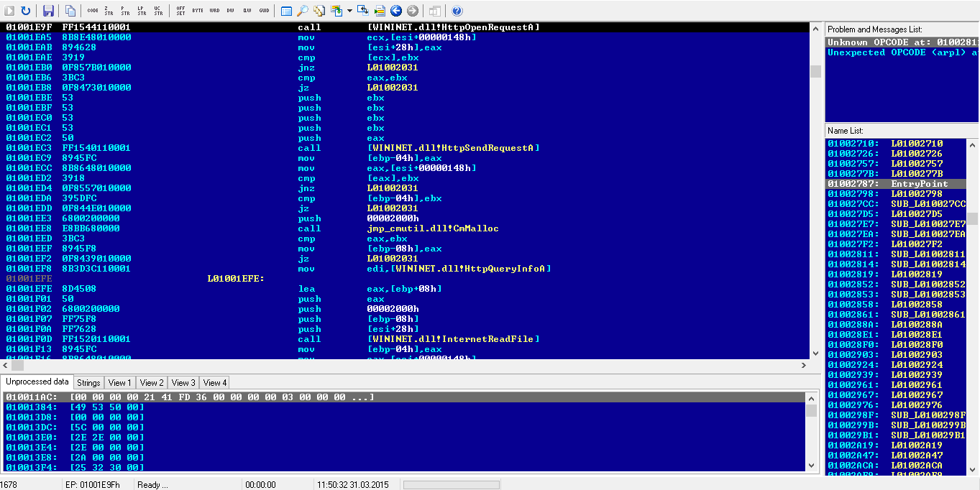
Task: Select the call HttpOpenRequestA line
Action: click(405, 27)
